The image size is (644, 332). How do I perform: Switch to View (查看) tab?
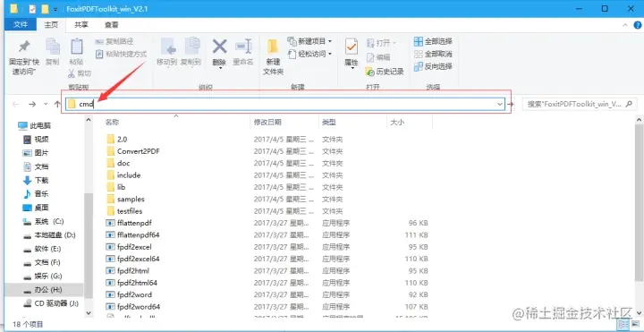[111, 25]
